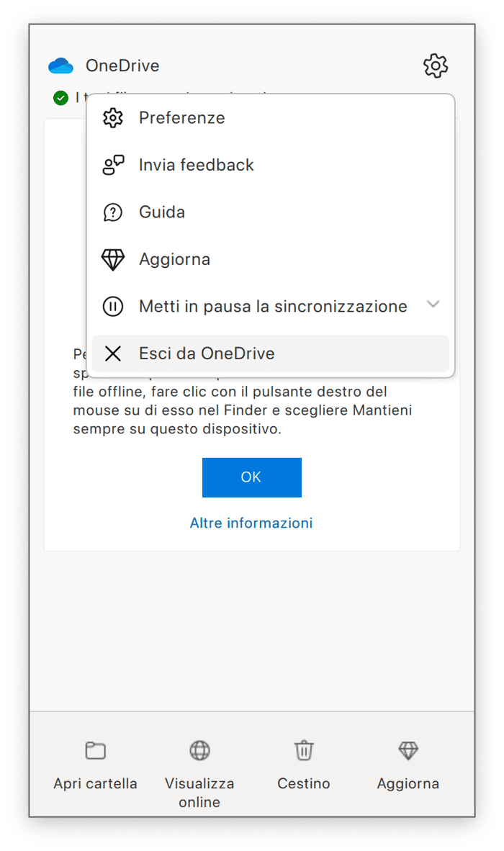Click the X icon next to Esci da OneDrive
The height and width of the screenshot is (851, 504).
coord(113,354)
